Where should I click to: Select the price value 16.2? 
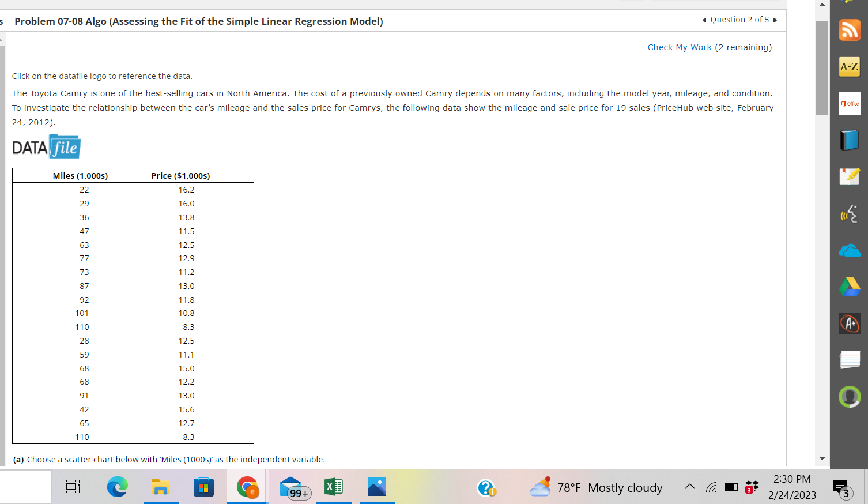point(186,190)
